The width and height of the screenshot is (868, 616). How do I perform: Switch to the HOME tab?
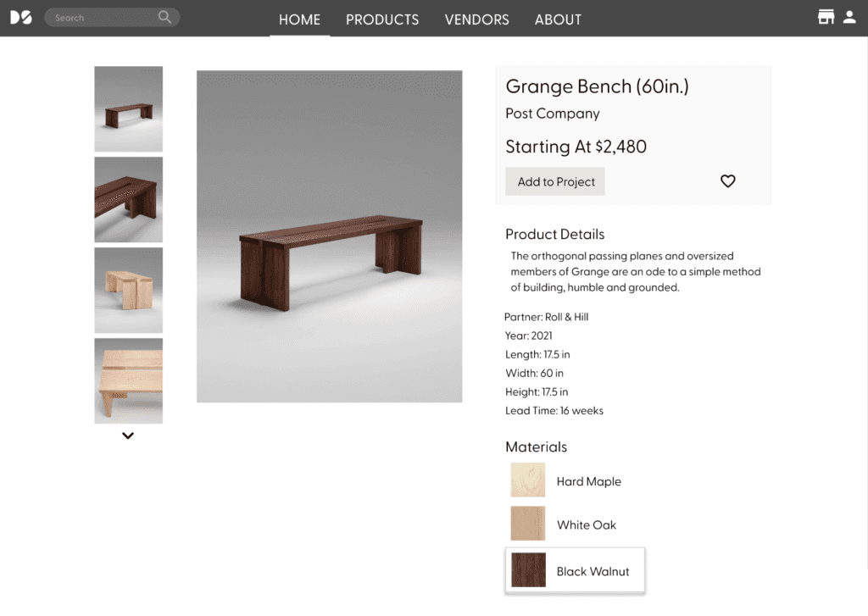point(299,19)
